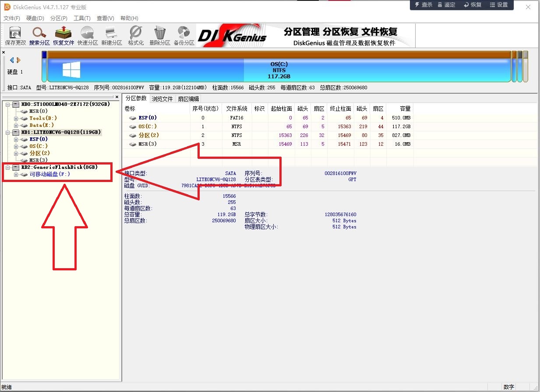540x392 pixels.
Task: Expand the OS(C:) tree node under HD1
Action: tap(16, 146)
